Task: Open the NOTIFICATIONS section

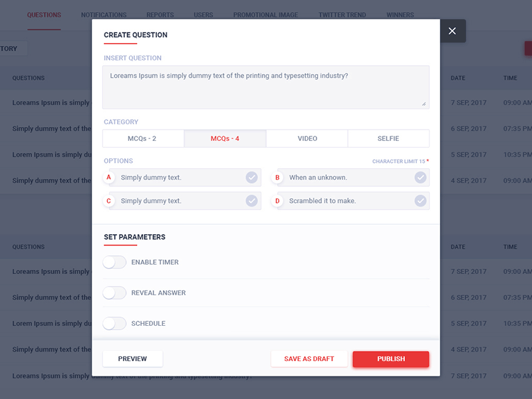Action: click(104, 15)
